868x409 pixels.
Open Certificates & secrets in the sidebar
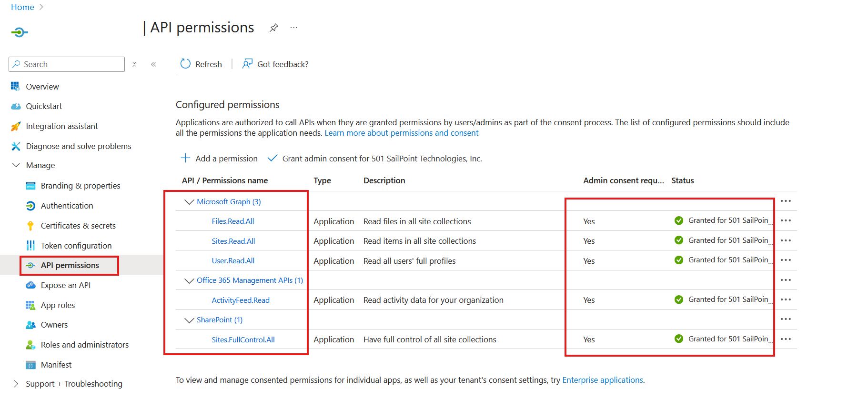pos(78,226)
